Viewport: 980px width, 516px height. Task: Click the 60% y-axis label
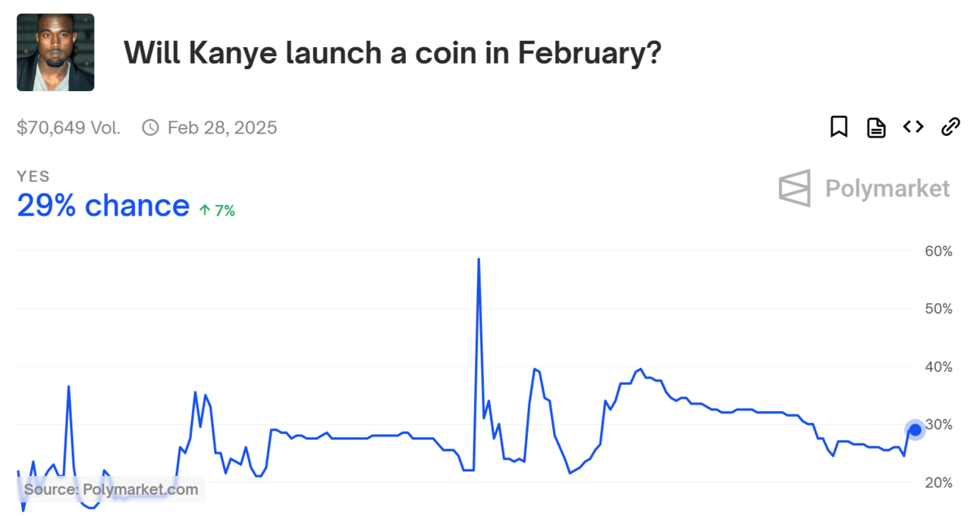tap(938, 251)
